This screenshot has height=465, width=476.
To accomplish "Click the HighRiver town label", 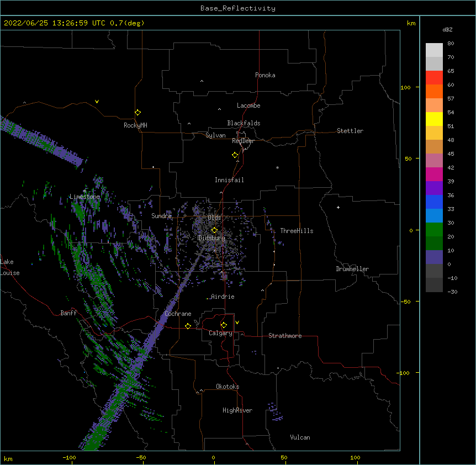I will point(237,410).
